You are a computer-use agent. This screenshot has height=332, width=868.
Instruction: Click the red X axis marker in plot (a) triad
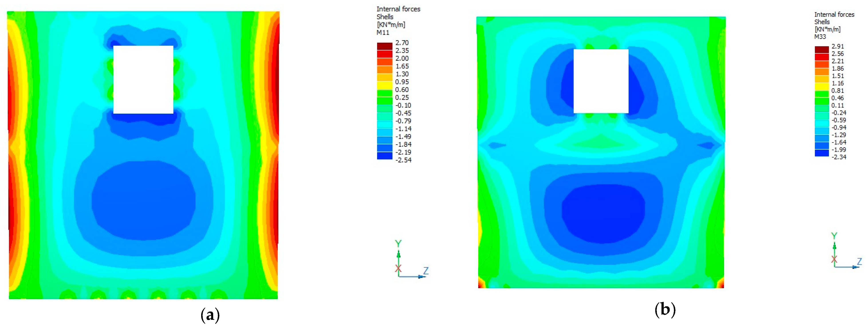tap(398, 268)
